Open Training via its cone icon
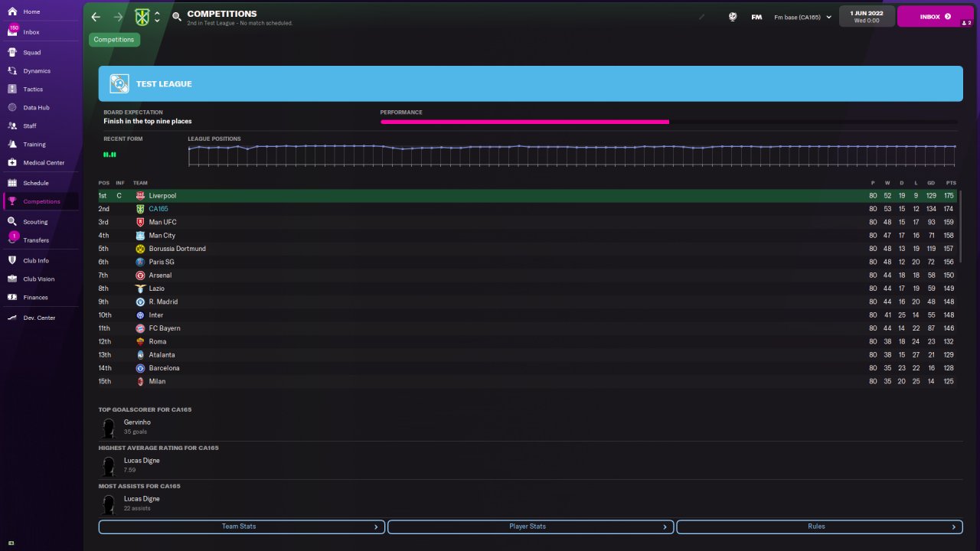Screen dimensions: 980x551 [x=12, y=145]
